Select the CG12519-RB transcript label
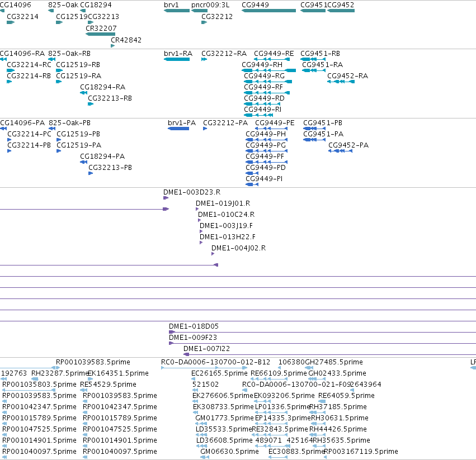 pos(78,65)
